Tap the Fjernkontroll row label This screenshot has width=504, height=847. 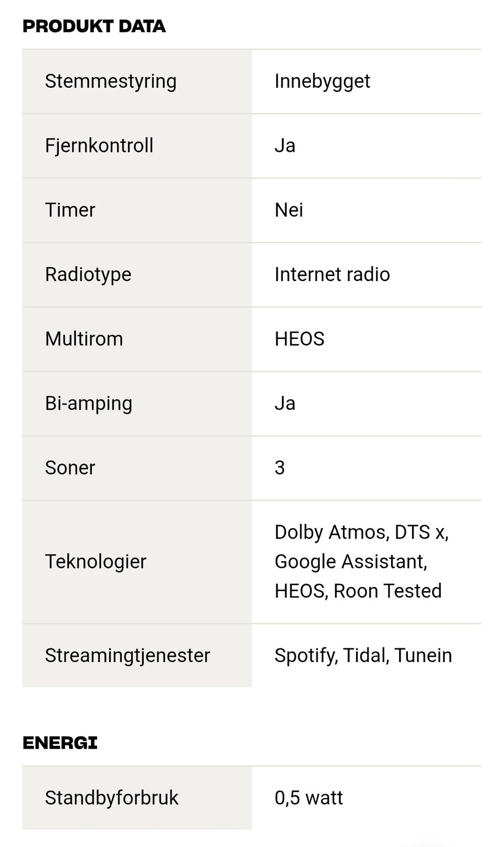(99, 146)
